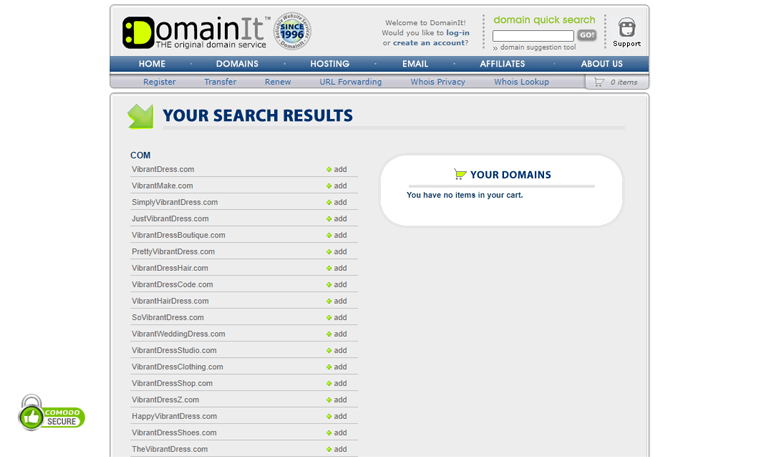
Task: Go to Renew submenu link
Action: [x=278, y=82]
